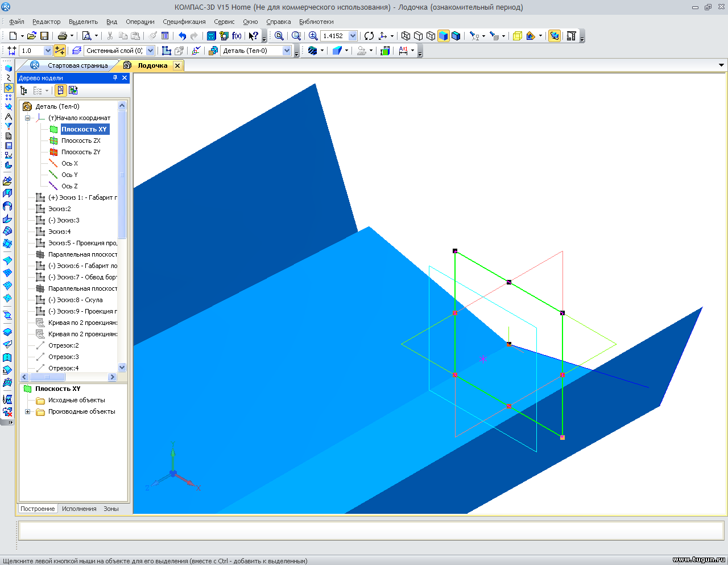Screen dimensions: 728x565
Task: Print the document using the printer icon
Action: [x=63, y=36]
